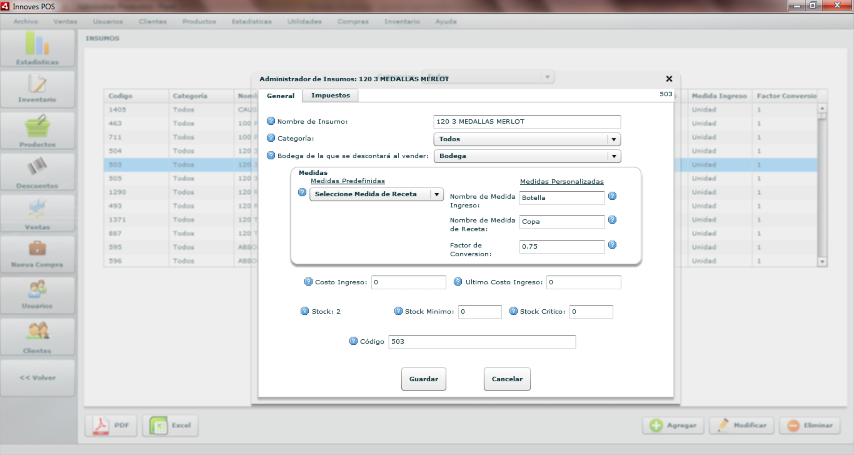Switch to the Impuestos tab

pyautogui.click(x=331, y=95)
